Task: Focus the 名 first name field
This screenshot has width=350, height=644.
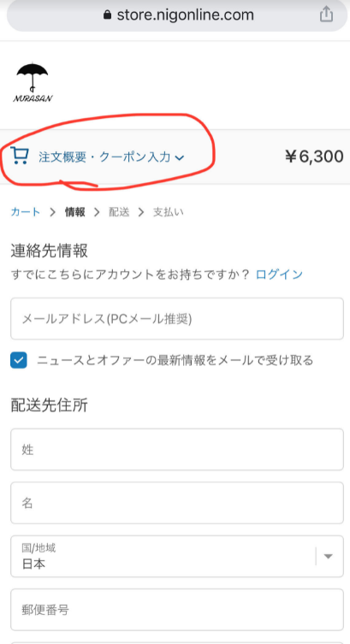Action: click(x=177, y=503)
